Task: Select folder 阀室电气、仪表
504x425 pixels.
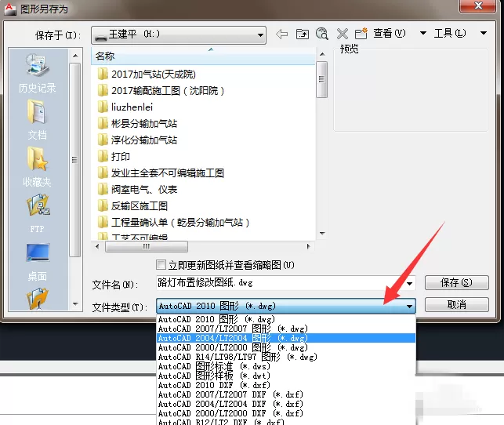Action: point(137,189)
